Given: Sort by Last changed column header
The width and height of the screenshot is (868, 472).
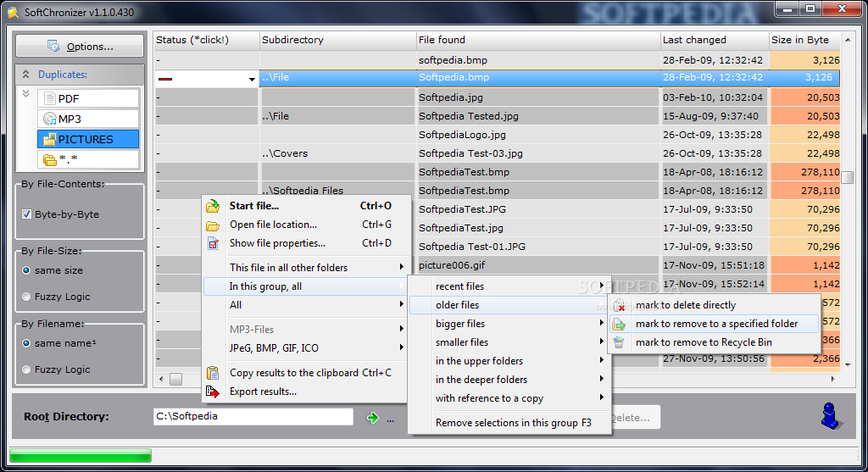Looking at the screenshot, I should pyautogui.click(x=715, y=40).
